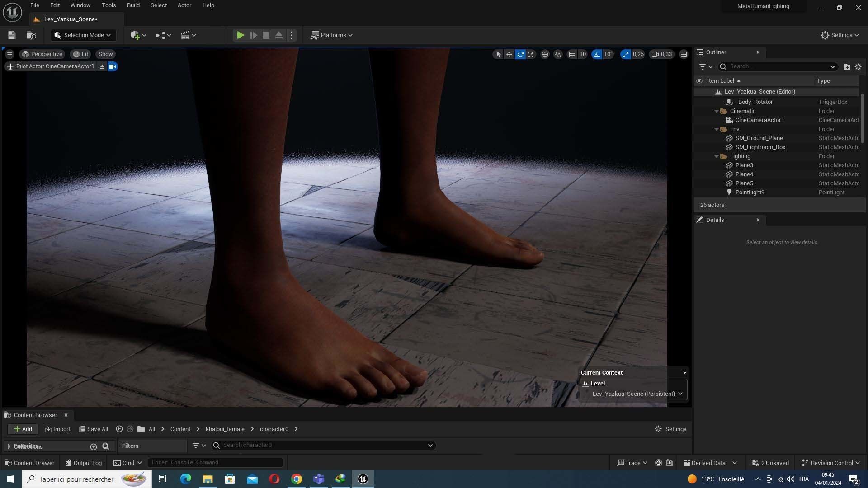Viewport: 868px width, 488px height.
Task: Click the scale transform gizmo tool
Action: coord(531,54)
